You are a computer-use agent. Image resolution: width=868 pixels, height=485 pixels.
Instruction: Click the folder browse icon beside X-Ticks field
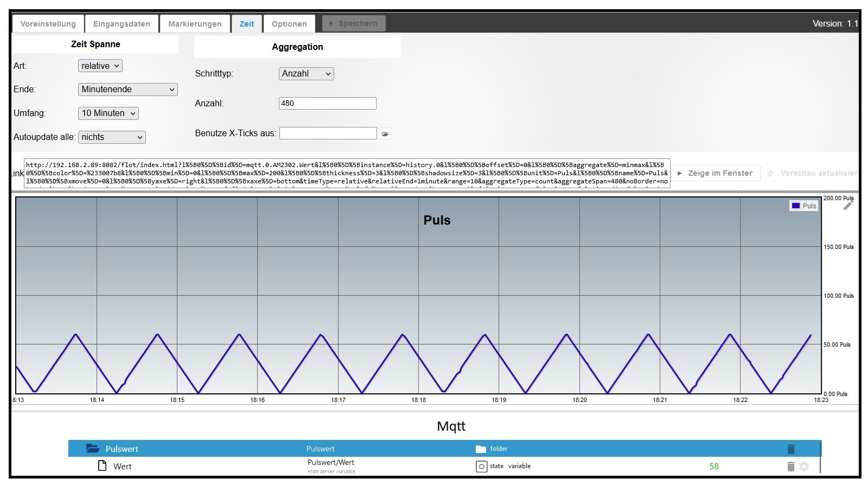pyautogui.click(x=385, y=133)
